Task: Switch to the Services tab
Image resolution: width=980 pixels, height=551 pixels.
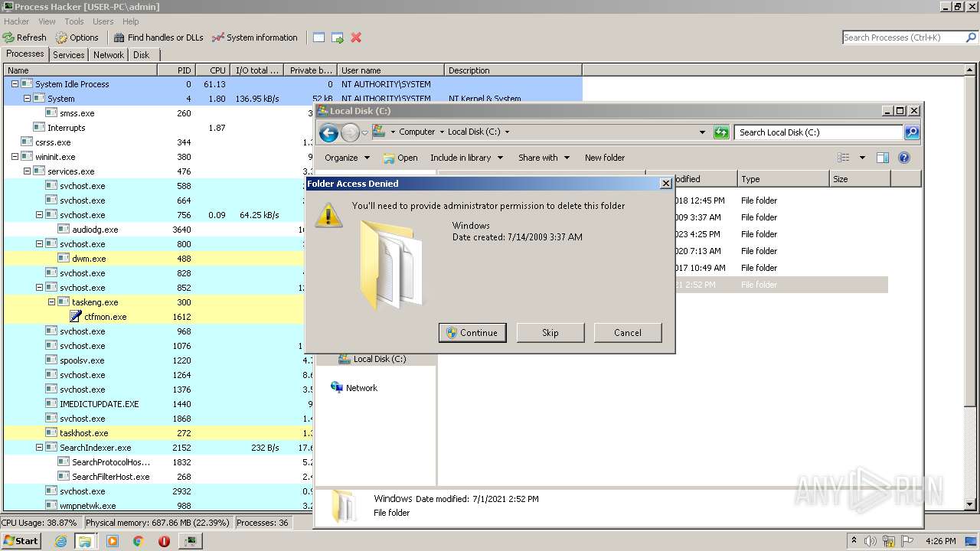Action: (69, 55)
